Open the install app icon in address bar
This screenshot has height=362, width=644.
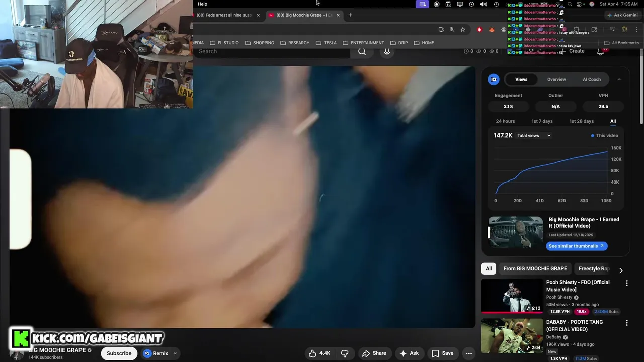click(441, 30)
